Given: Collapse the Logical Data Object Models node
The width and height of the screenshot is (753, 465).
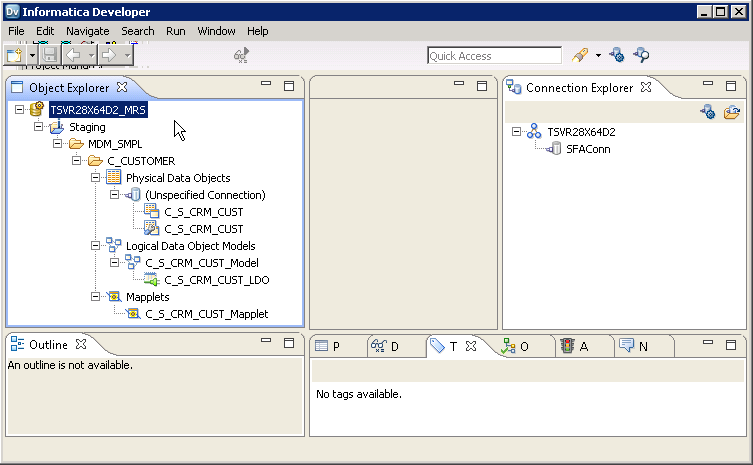Looking at the screenshot, I should click(x=96, y=245).
